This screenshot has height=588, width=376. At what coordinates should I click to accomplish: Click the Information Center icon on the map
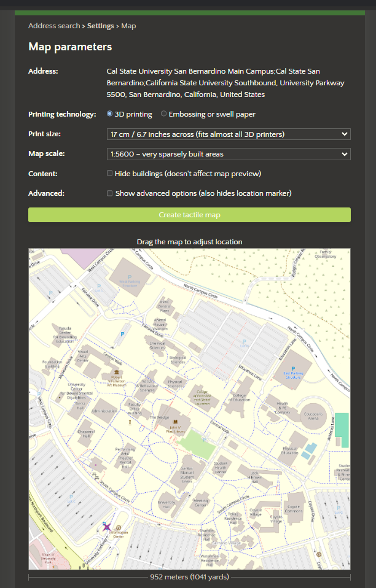click(x=119, y=528)
